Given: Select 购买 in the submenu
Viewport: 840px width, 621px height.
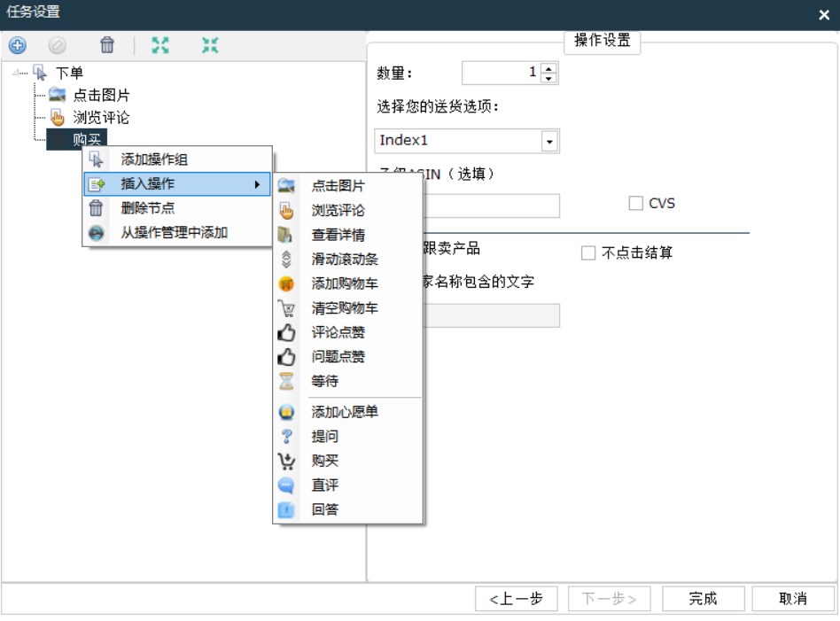Looking at the screenshot, I should (x=347, y=461).
